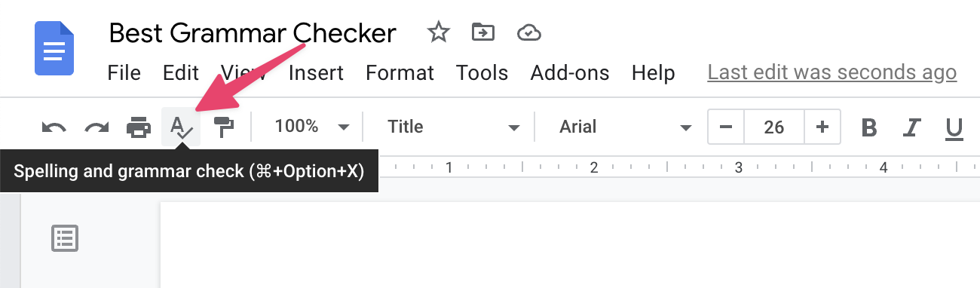Click the Redo arrow icon
The width and height of the screenshot is (980, 288).
96,127
